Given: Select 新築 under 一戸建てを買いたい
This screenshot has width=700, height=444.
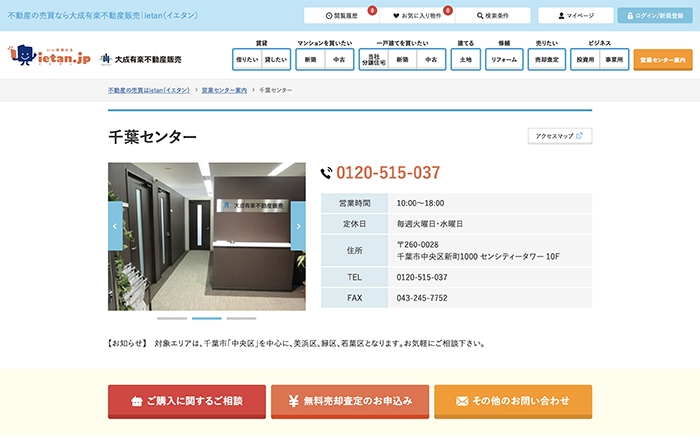Looking at the screenshot, I should point(402,59).
